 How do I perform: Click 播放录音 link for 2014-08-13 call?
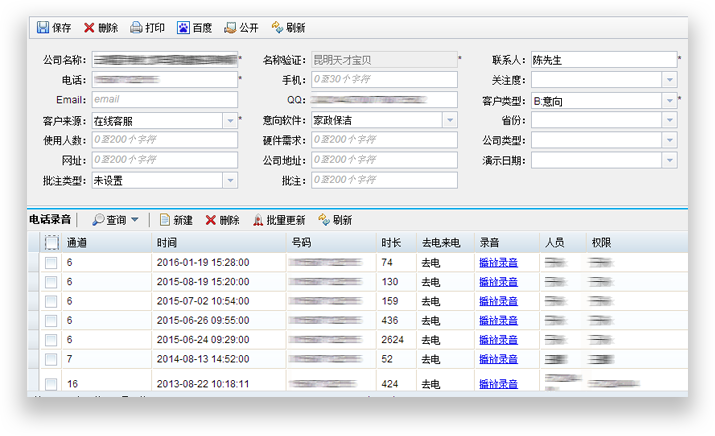click(x=498, y=358)
